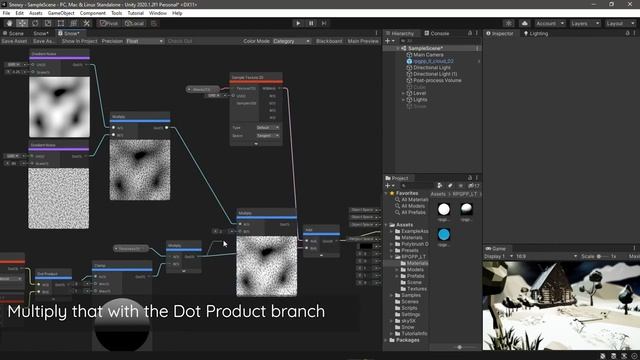Open the Display 1 dropdown in Game view

click(x=498, y=256)
